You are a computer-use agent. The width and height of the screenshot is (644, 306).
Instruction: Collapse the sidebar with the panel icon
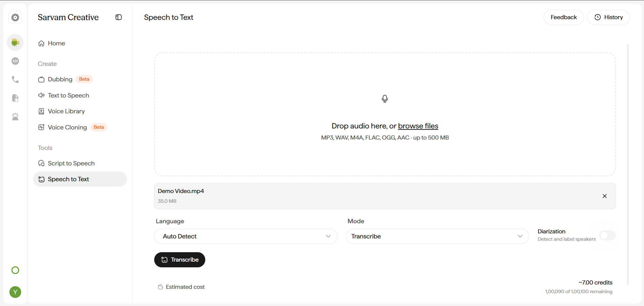pyautogui.click(x=119, y=17)
